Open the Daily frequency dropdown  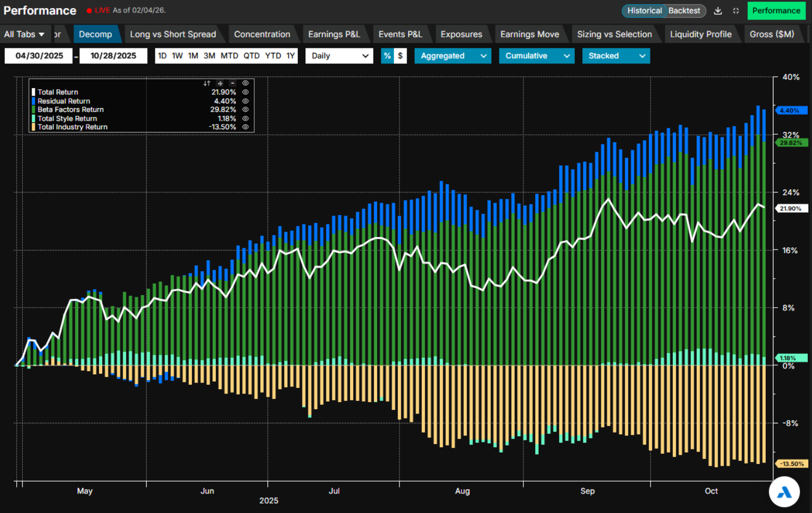[339, 56]
